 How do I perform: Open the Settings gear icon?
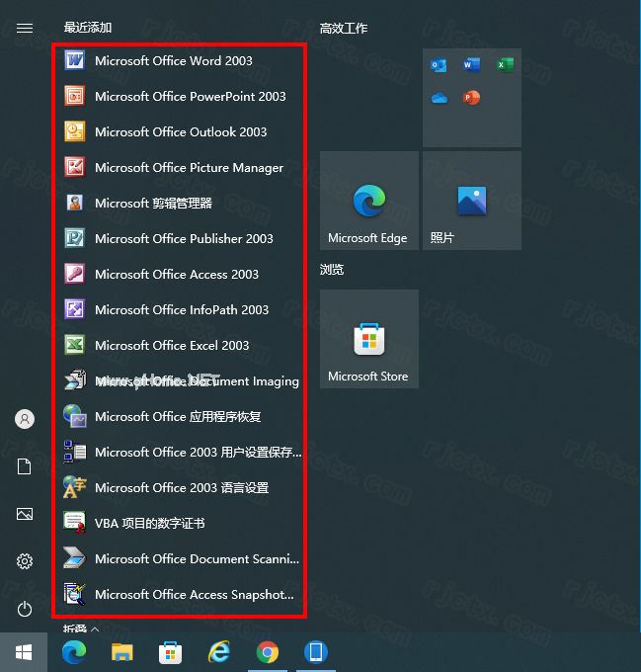pyautogui.click(x=25, y=561)
